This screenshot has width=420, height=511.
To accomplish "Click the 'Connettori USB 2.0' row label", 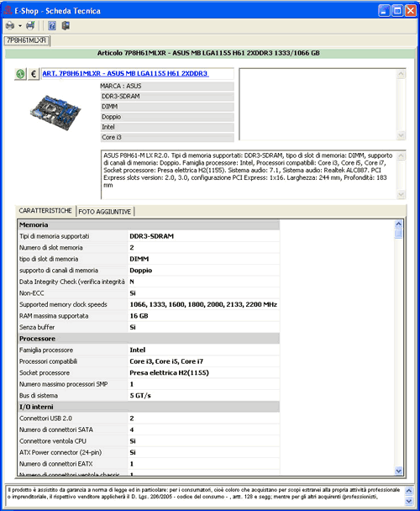I will coord(45,419).
